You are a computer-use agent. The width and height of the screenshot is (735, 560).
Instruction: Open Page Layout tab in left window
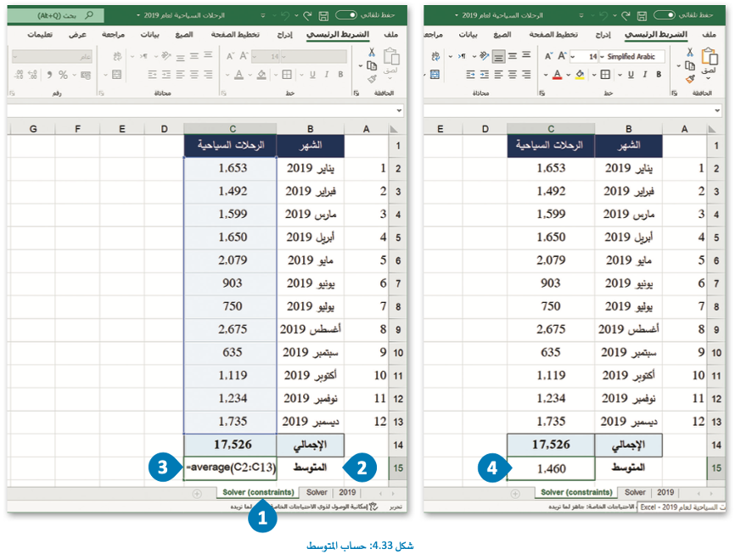click(235, 35)
